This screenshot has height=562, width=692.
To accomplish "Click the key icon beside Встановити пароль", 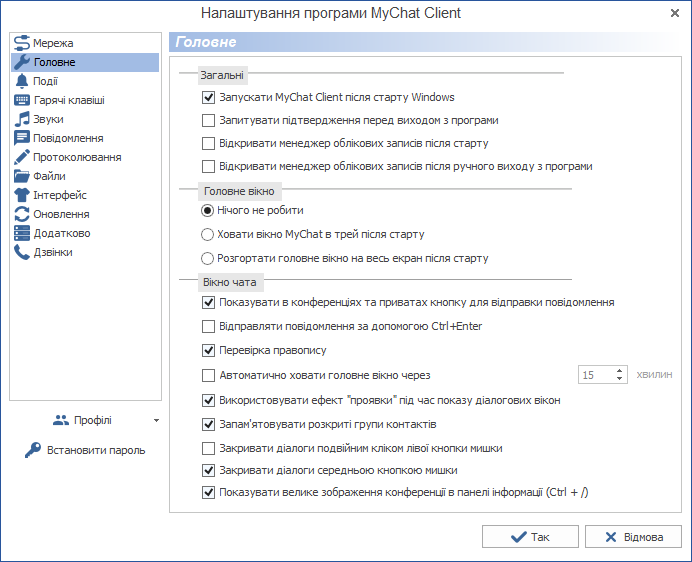I will coord(33,450).
